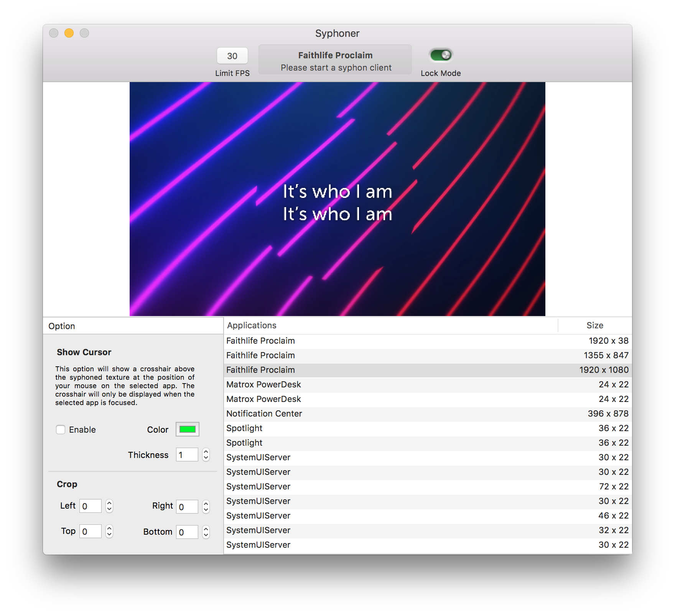Image resolution: width=675 pixels, height=616 pixels.
Task: Click the Thickness value field
Action: point(187,455)
